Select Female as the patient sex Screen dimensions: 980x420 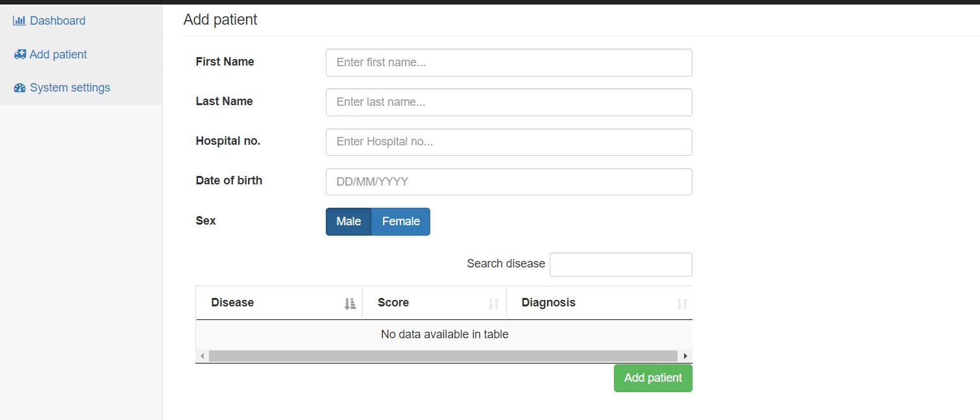[400, 221]
